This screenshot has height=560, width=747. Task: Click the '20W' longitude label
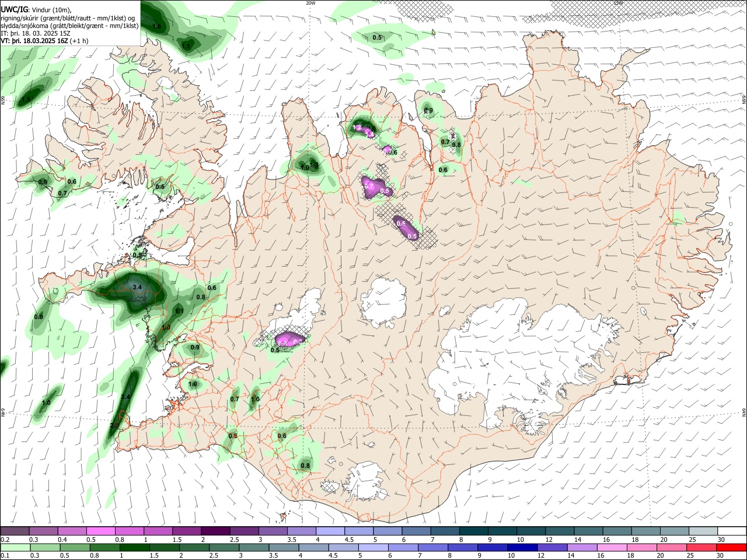(x=310, y=3)
